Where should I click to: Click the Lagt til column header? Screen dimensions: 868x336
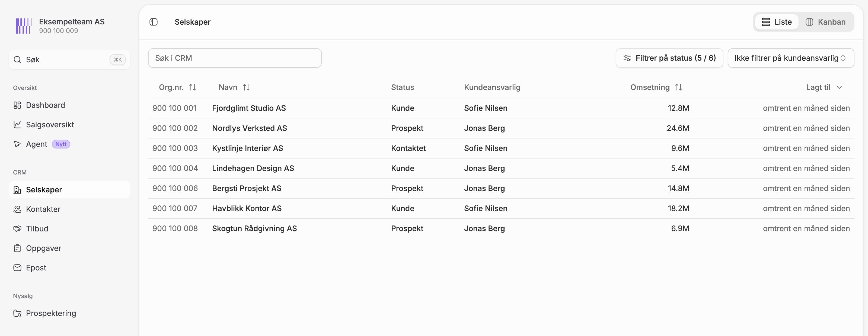pos(824,87)
